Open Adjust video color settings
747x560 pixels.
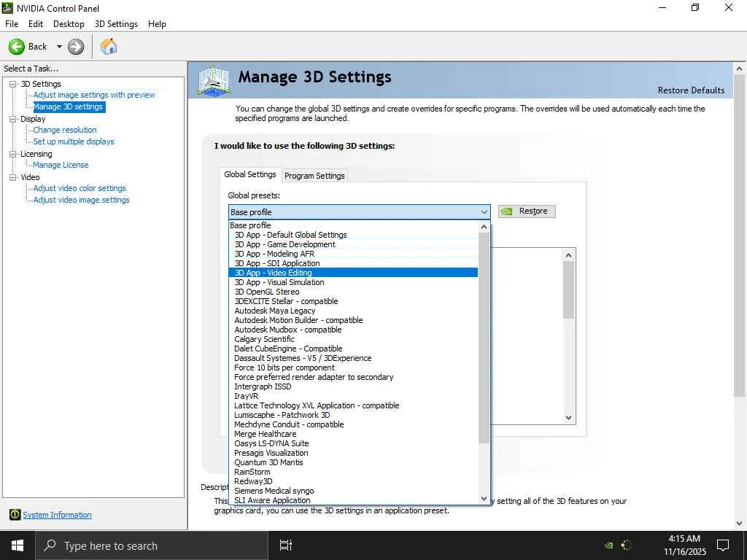point(79,188)
